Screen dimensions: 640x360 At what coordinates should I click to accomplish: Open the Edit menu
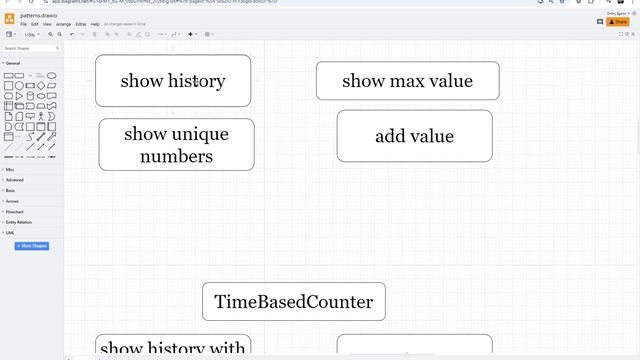(34, 24)
